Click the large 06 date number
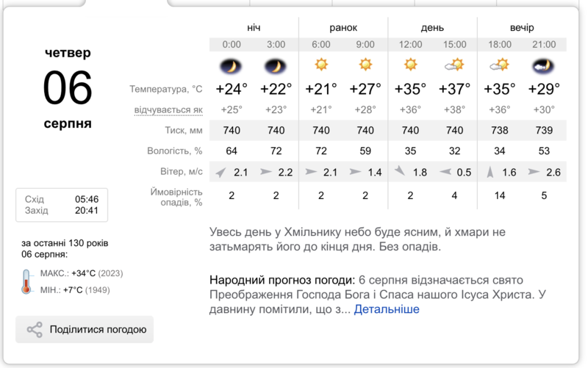The image size is (588, 368). pos(68,88)
